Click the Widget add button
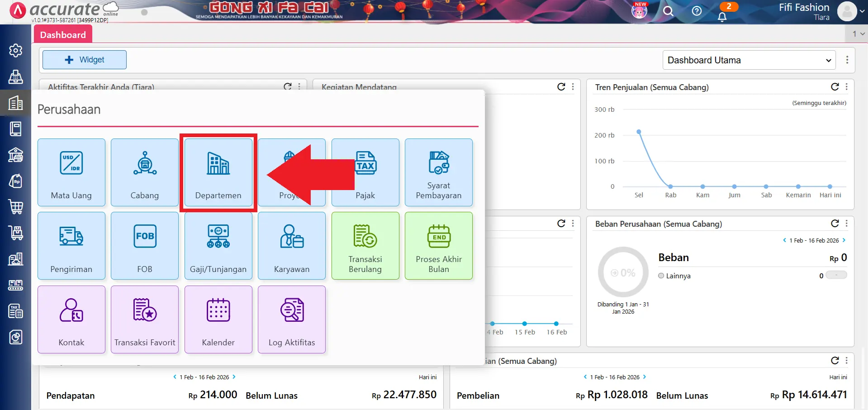The image size is (868, 410). [x=85, y=60]
